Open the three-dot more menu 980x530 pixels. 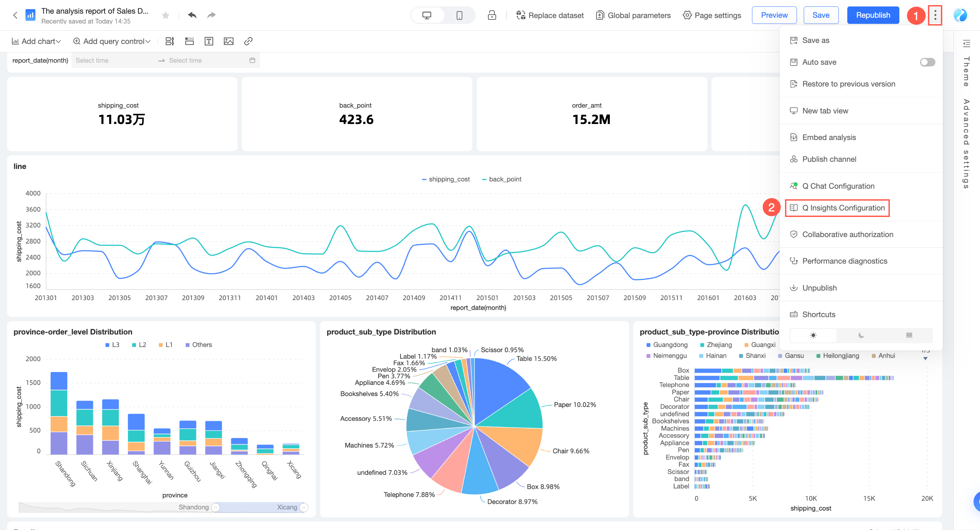935,15
